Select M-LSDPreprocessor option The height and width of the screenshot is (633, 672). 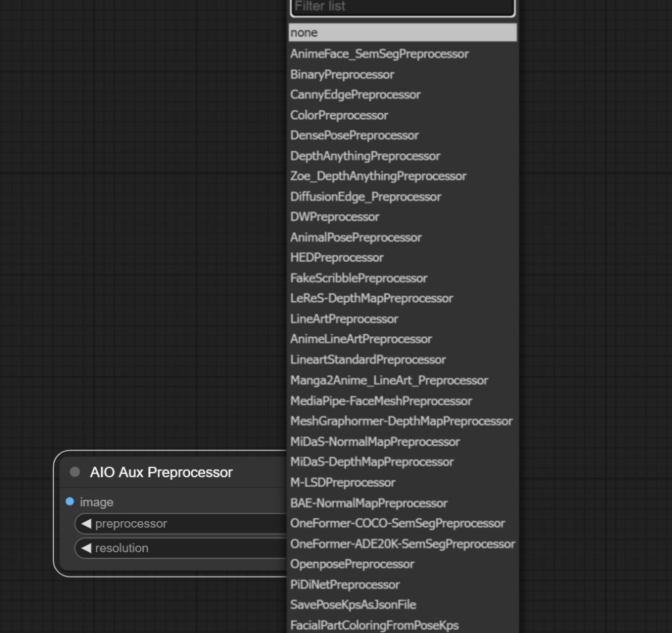coord(343,482)
